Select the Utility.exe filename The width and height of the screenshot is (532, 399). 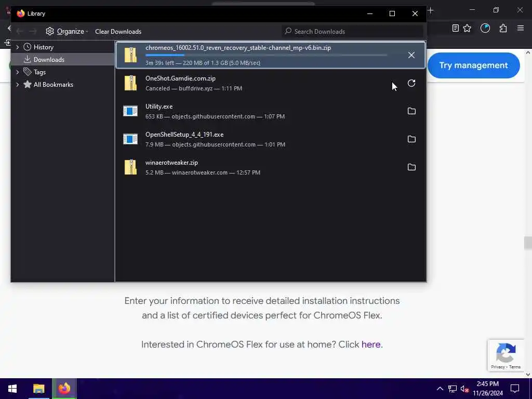[x=159, y=107]
